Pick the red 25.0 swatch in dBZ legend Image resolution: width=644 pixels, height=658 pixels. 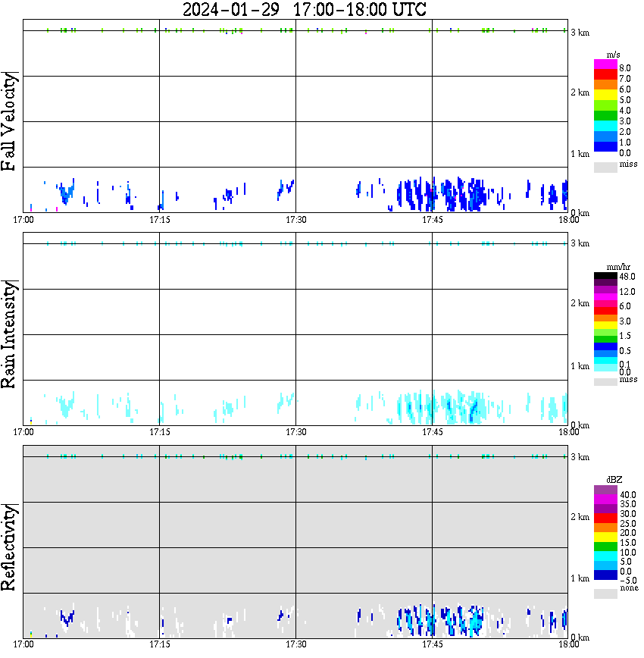[605, 519]
